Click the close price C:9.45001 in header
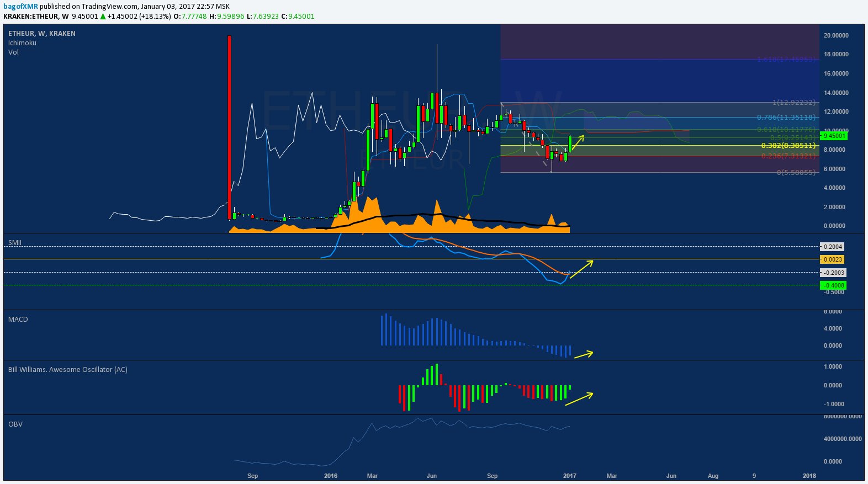868x484 pixels. [298, 17]
